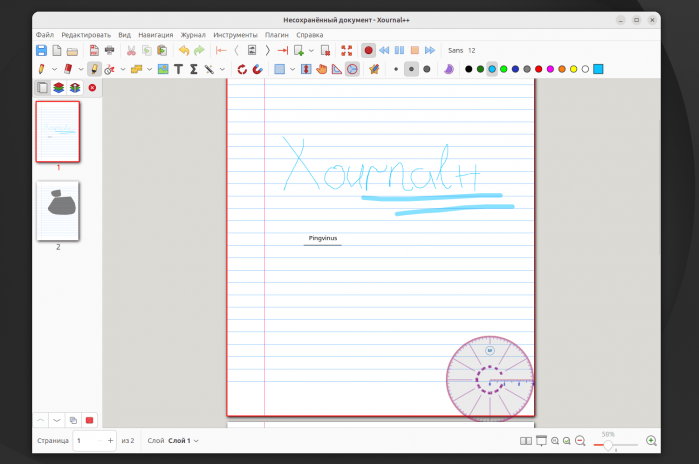Toggle the fill option

coord(448,69)
